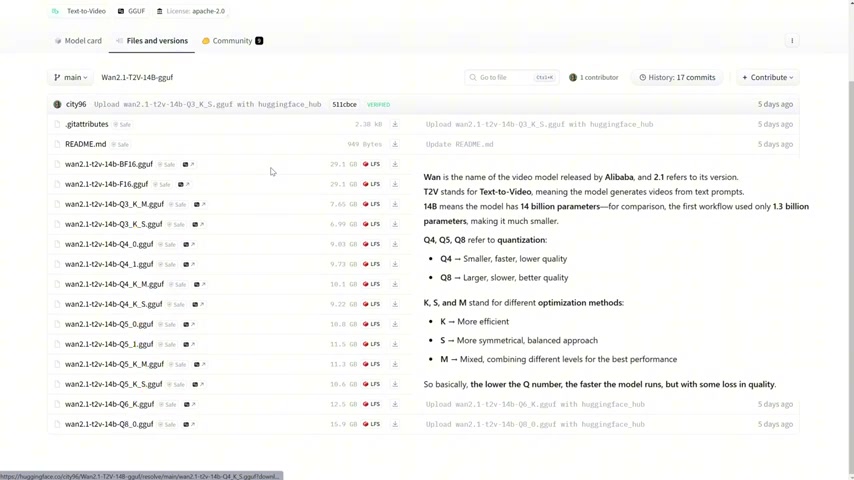The height and width of the screenshot is (480, 854).
Task: Download wan2.1-t2v-14b-Q4_1.gguf file
Action: point(395,264)
